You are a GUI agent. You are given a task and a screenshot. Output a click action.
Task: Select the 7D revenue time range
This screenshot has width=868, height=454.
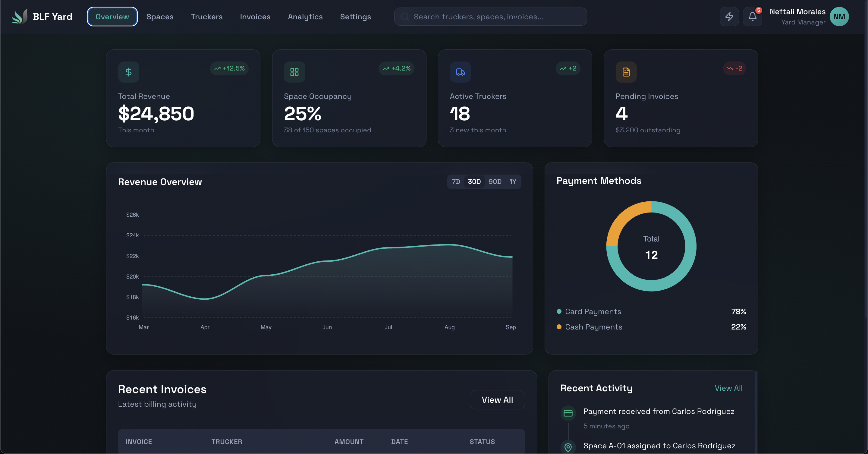[456, 182]
